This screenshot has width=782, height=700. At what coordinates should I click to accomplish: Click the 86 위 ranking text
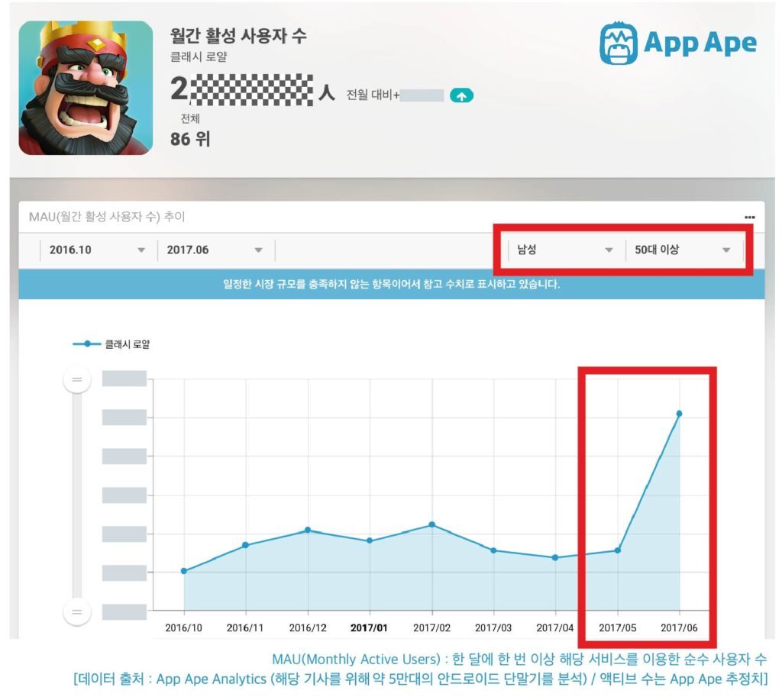[190, 139]
